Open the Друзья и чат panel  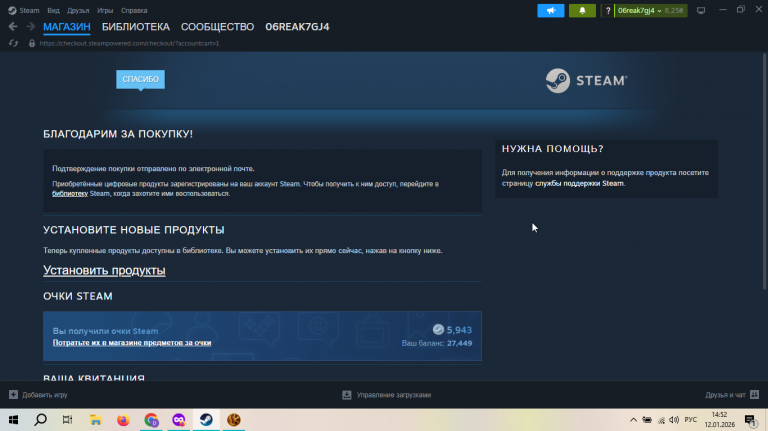[x=725, y=395]
